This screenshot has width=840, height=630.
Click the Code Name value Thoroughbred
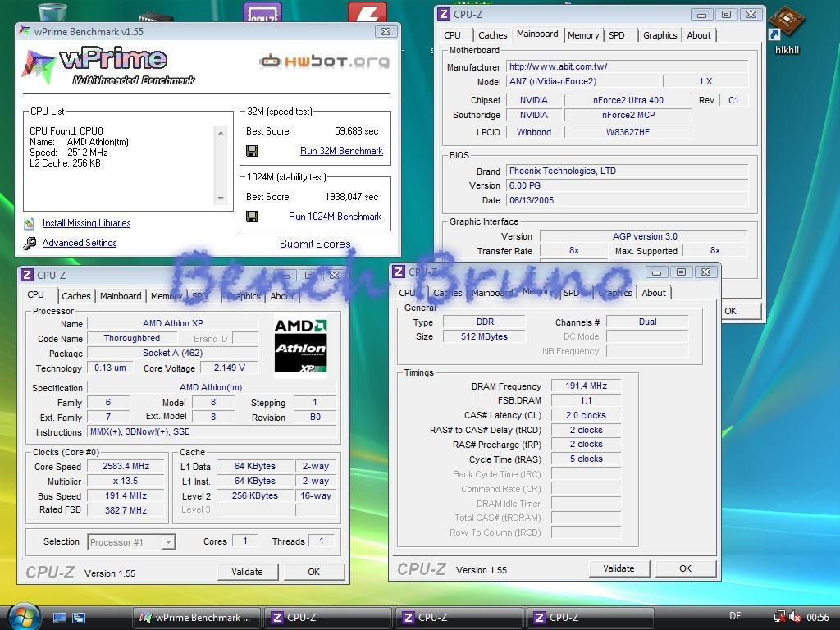pos(132,338)
